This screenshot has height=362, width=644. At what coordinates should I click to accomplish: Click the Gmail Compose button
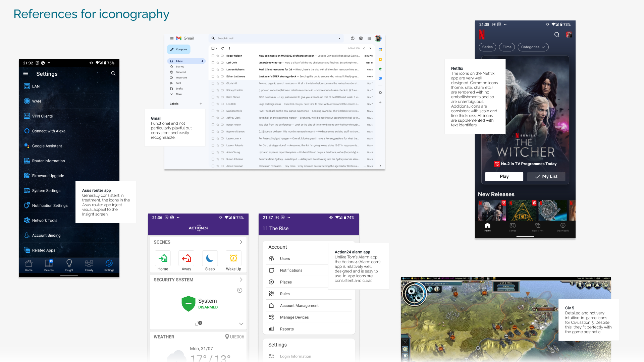[x=179, y=49]
